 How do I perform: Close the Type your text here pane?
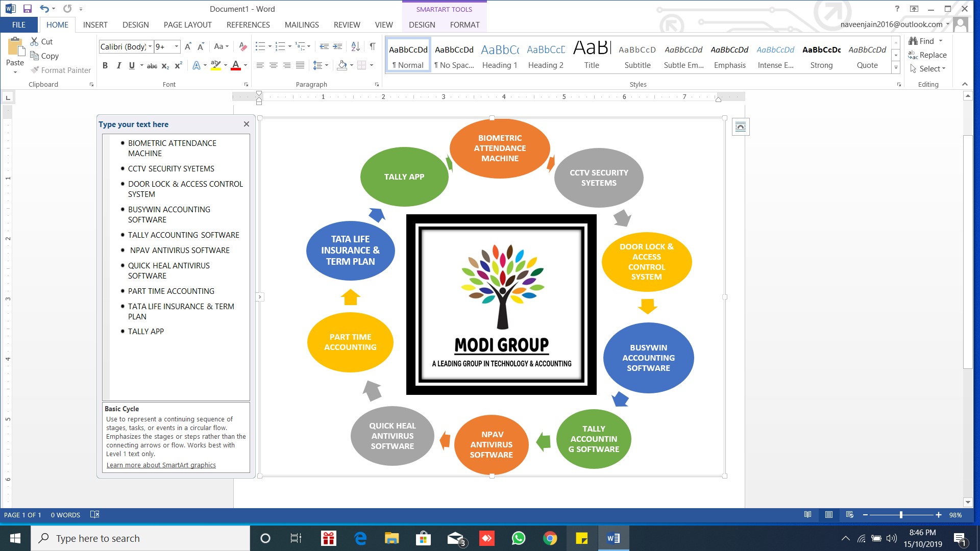click(247, 124)
